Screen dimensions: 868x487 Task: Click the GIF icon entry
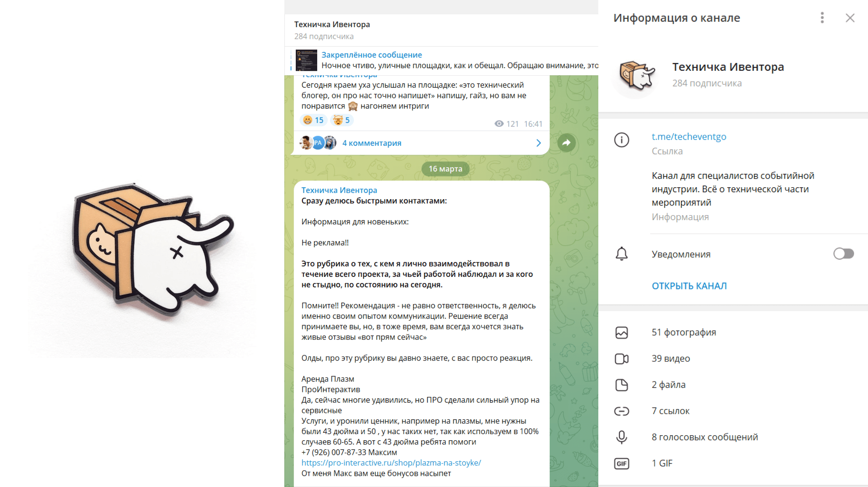[622, 463]
